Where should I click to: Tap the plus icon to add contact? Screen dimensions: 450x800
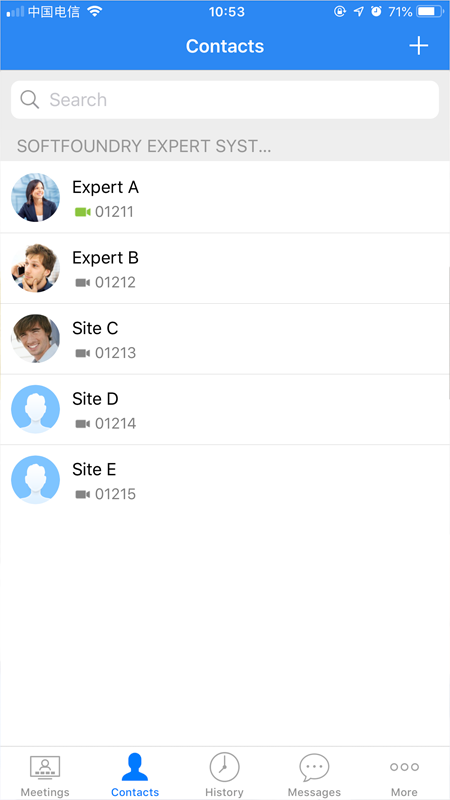pos(418,46)
